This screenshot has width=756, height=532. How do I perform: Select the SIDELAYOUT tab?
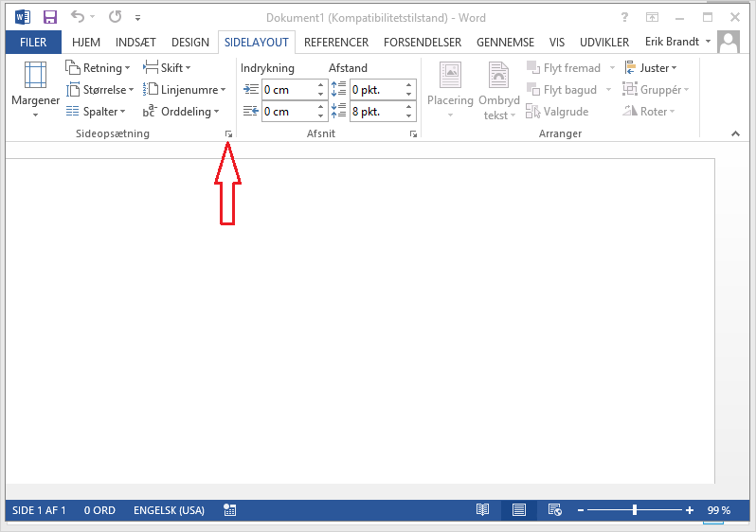pos(257,43)
